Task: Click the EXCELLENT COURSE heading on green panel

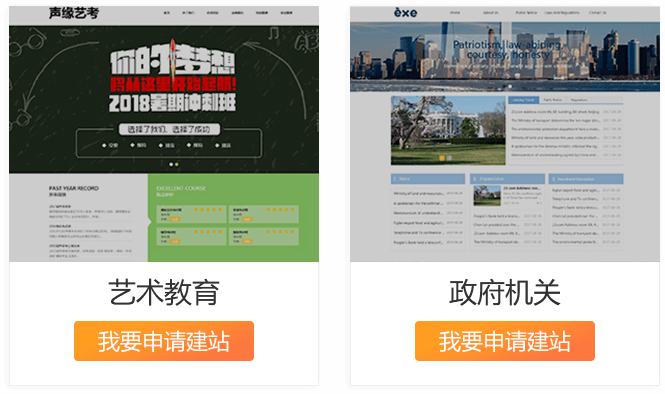Action: pyautogui.click(x=181, y=188)
